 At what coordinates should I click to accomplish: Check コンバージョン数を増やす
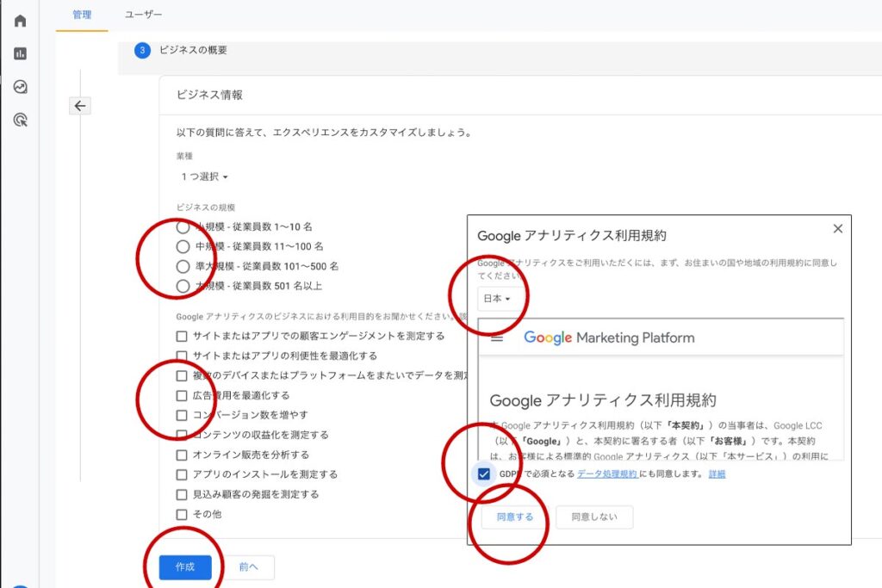[x=181, y=416]
